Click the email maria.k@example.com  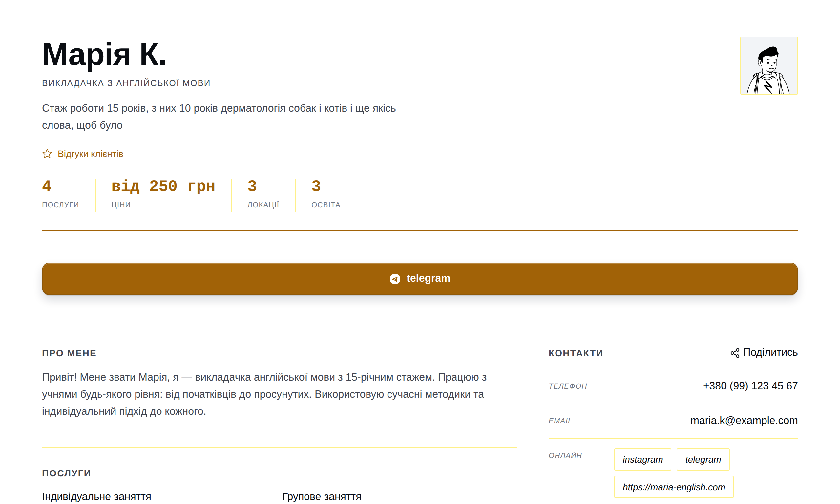[x=744, y=420]
